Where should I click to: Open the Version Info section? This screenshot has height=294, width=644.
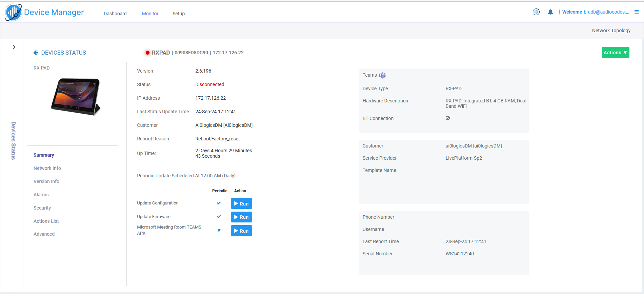[46, 181]
